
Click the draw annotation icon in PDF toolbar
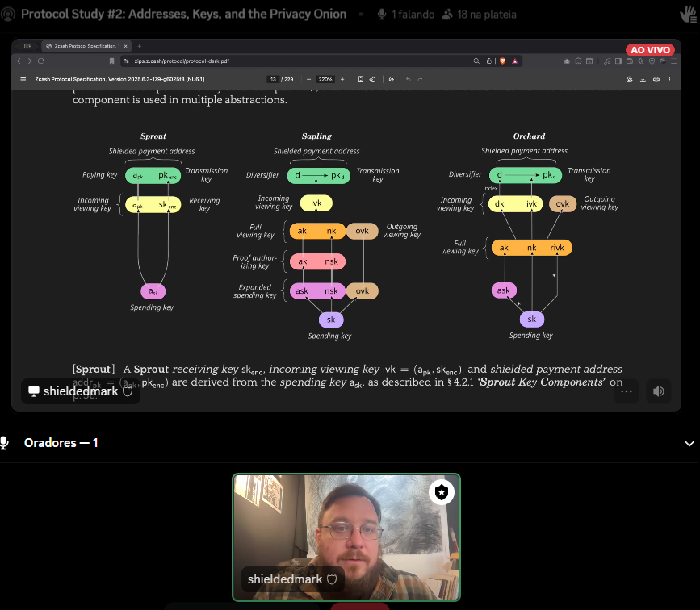point(391,79)
